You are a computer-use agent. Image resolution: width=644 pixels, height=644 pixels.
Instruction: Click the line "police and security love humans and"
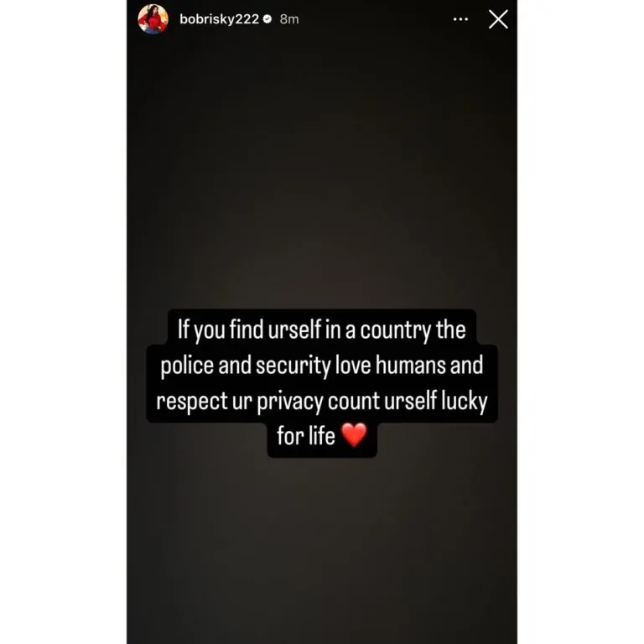pyautogui.click(x=322, y=365)
